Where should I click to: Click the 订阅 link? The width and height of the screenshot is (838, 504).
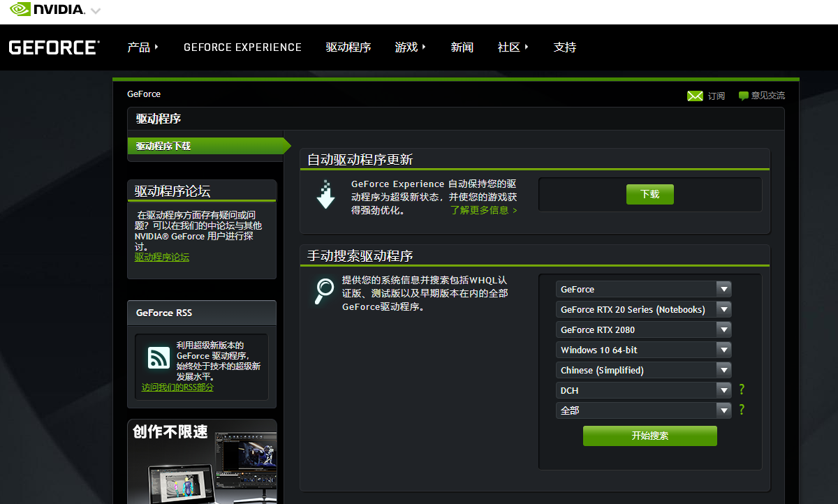[x=716, y=96]
